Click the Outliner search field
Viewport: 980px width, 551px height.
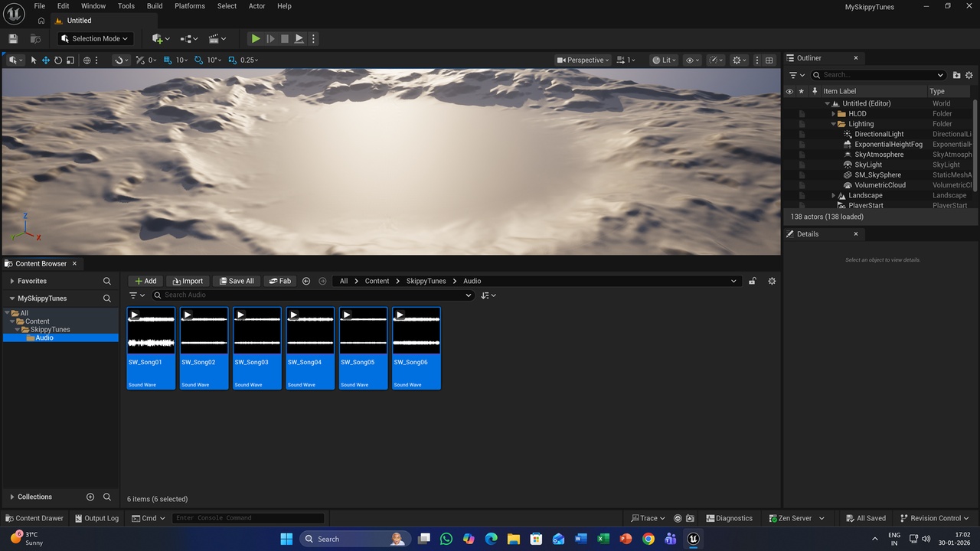[x=879, y=75]
